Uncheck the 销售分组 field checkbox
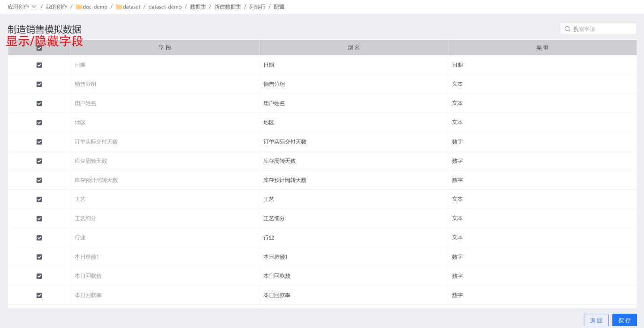This screenshot has width=644, height=328. pos(39,84)
